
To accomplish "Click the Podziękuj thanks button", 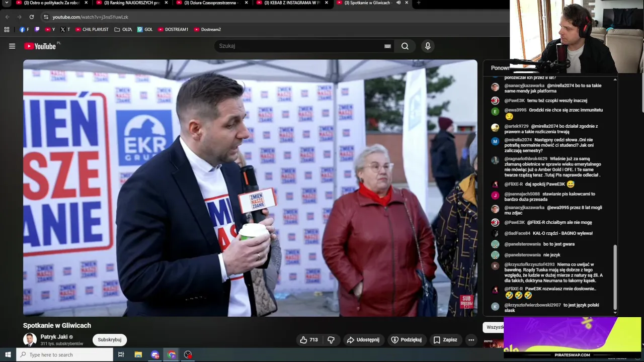I will tap(407, 340).
